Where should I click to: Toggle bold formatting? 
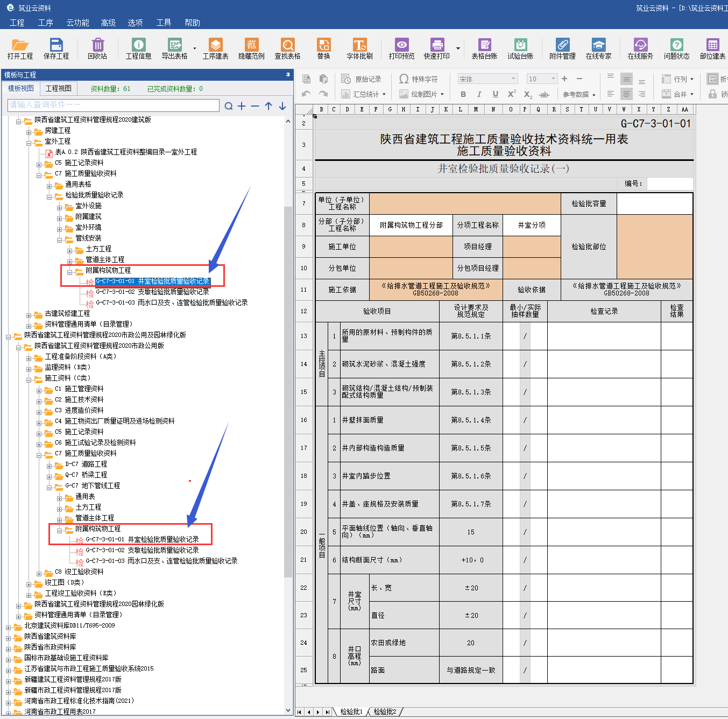click(463, 94)
